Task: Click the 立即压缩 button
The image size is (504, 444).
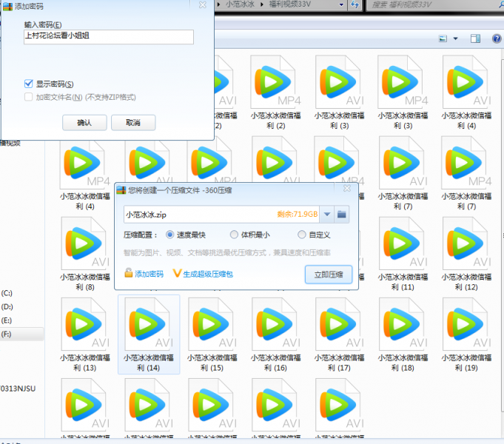Action: pos(329,275)
